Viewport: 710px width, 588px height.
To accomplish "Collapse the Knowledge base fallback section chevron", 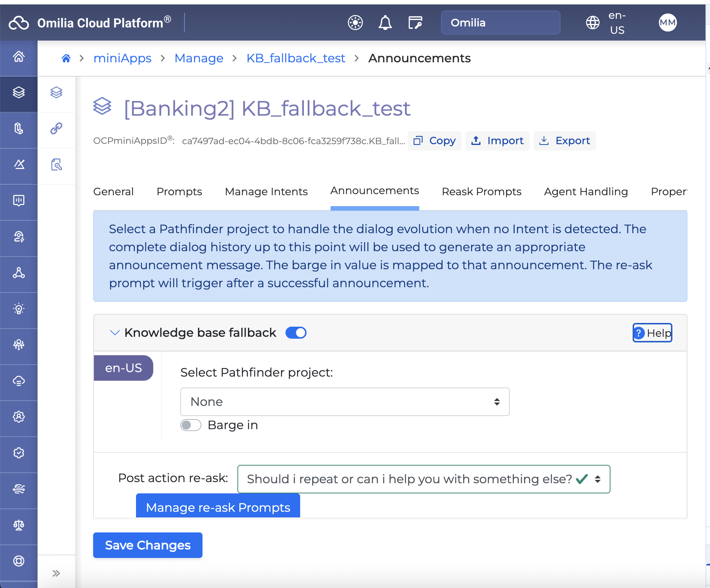I will point(115,333).
